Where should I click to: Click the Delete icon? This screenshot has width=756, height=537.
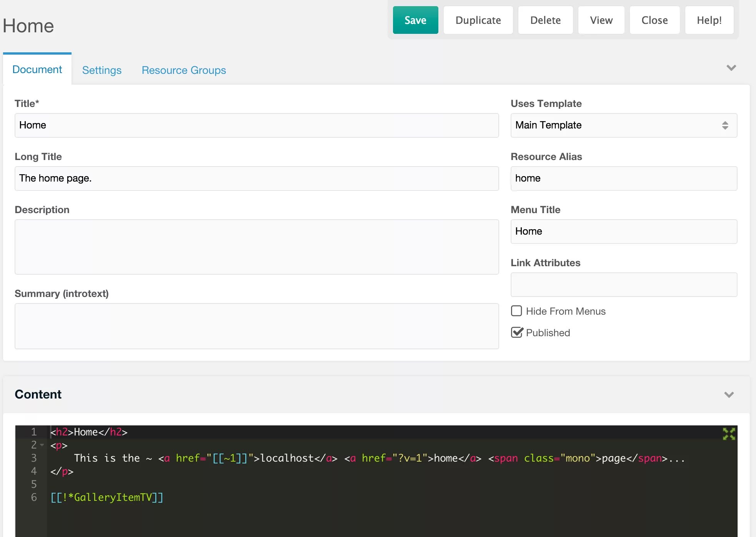pos(545,19)
